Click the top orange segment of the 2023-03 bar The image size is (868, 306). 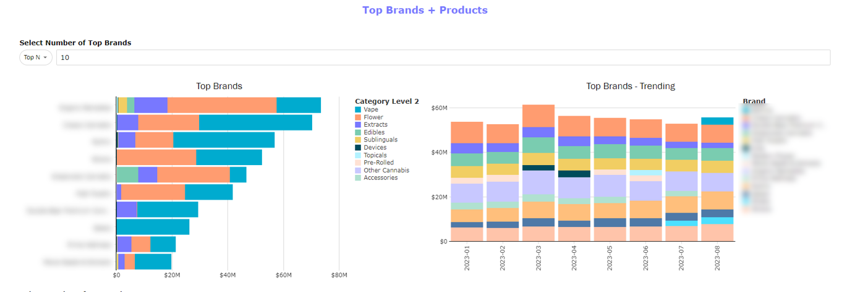point(538,116)
